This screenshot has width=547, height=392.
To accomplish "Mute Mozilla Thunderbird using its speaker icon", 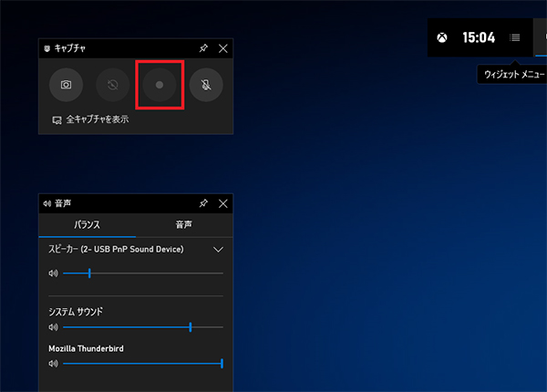I will pos(54,364).
